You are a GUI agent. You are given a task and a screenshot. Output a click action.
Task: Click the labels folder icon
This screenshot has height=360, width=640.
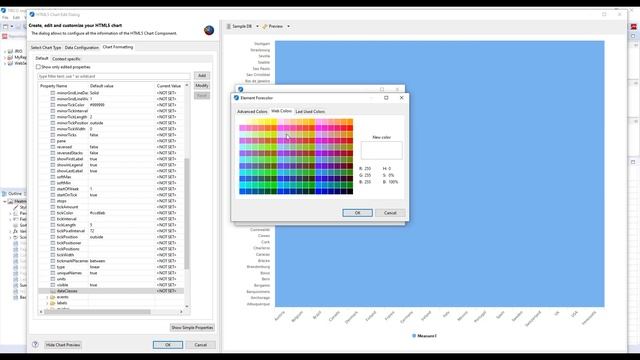tap(53, 303)
